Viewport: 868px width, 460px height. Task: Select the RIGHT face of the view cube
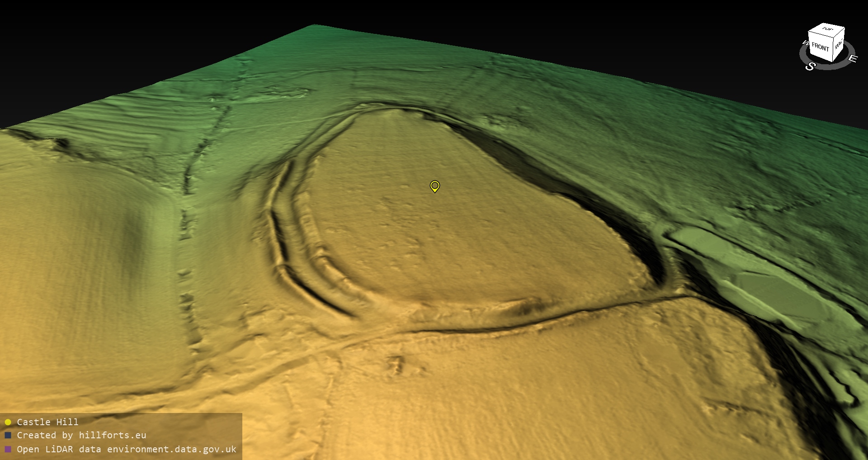point(839,44)
